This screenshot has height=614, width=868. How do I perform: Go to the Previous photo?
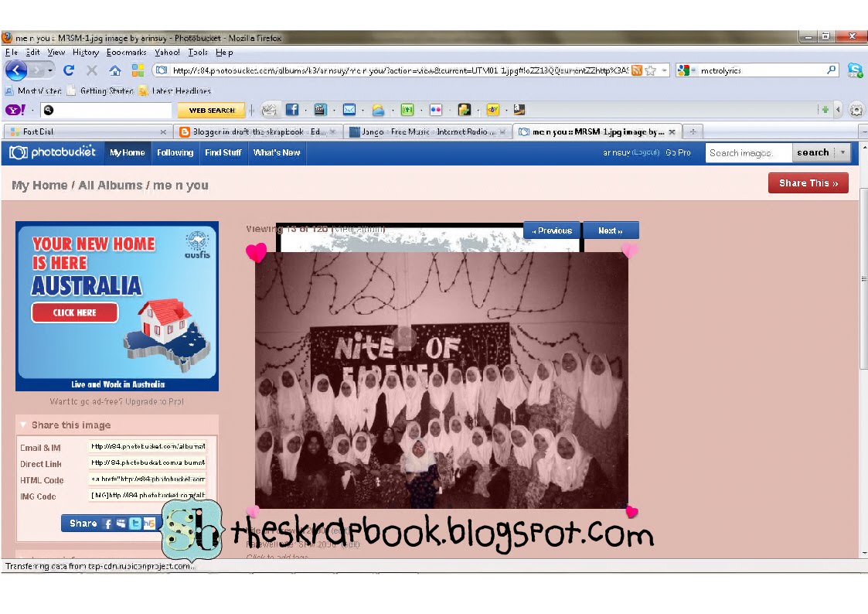[552, 230]
